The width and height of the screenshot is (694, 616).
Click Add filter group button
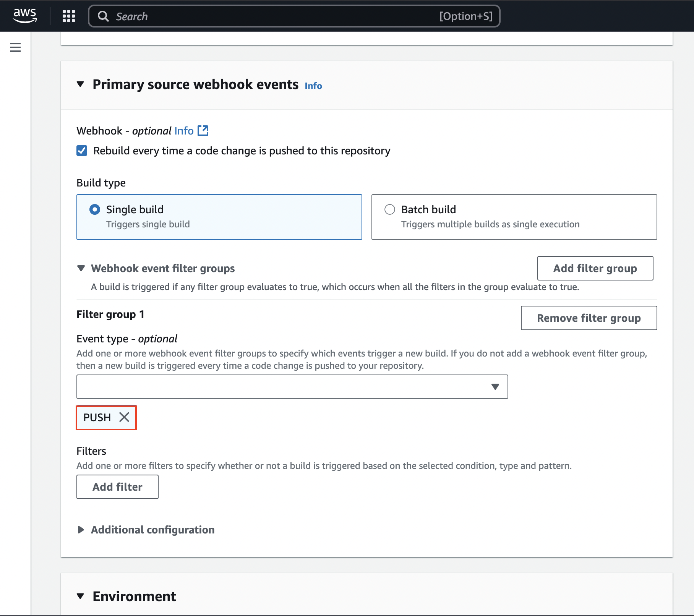coord(595,268)
